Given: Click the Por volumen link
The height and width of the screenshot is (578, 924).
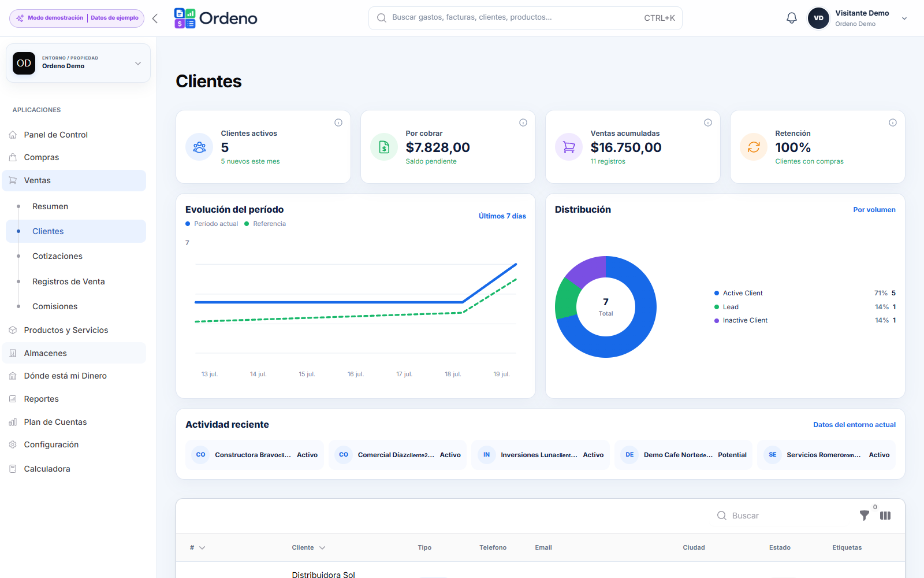Looking at the screenshot, I should 874,210.
